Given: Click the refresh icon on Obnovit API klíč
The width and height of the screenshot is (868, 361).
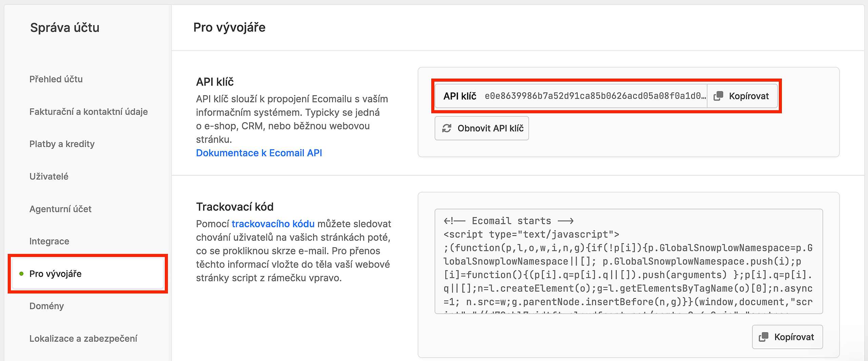Looking at the screenshot, I should (447, 128).
